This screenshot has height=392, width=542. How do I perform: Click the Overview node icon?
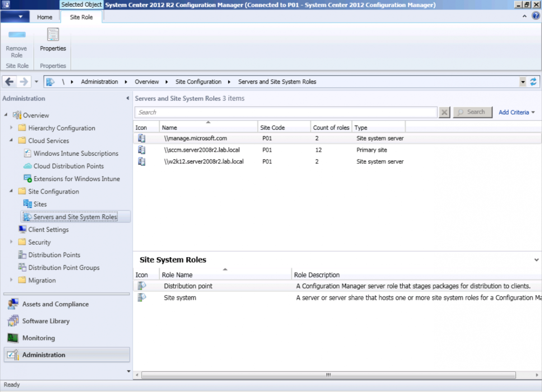17,115
